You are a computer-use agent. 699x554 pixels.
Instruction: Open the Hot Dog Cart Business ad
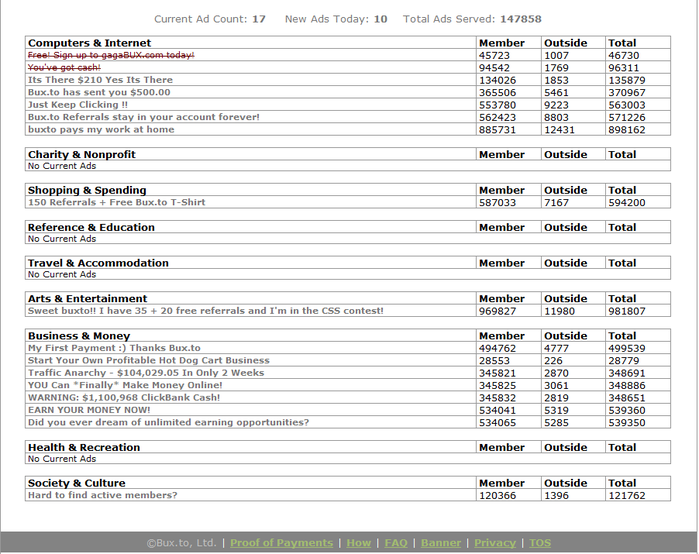click(x=148, y=360)
